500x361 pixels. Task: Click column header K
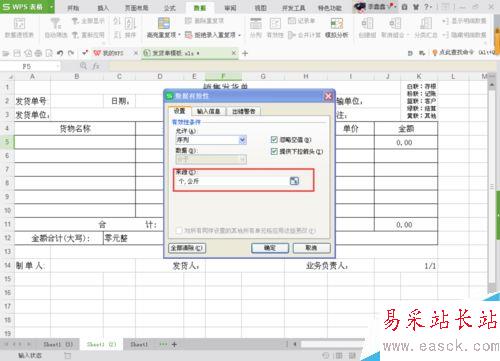coord(419,76)
